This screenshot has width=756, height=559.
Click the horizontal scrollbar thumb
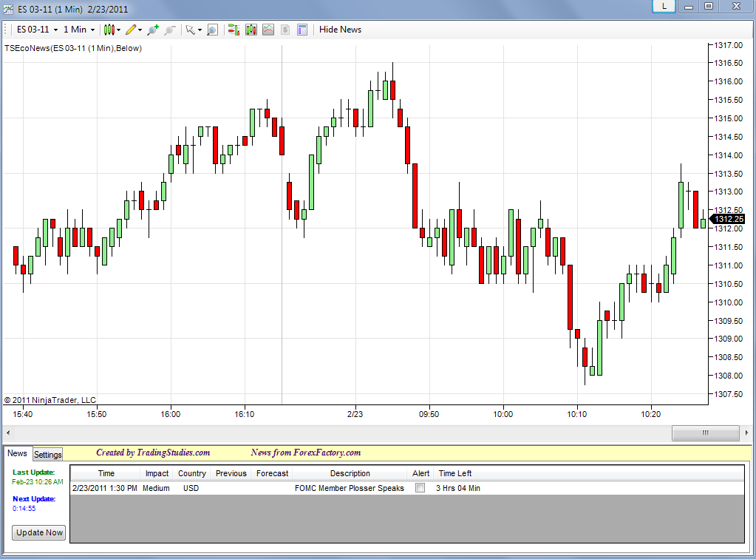click(x=705, y=433)
